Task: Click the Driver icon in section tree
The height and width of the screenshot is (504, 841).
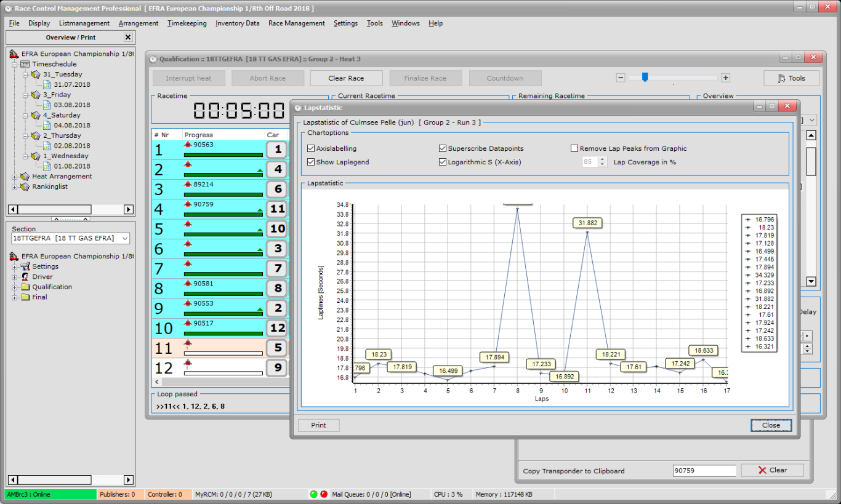Action: click(x=25, y=277)
